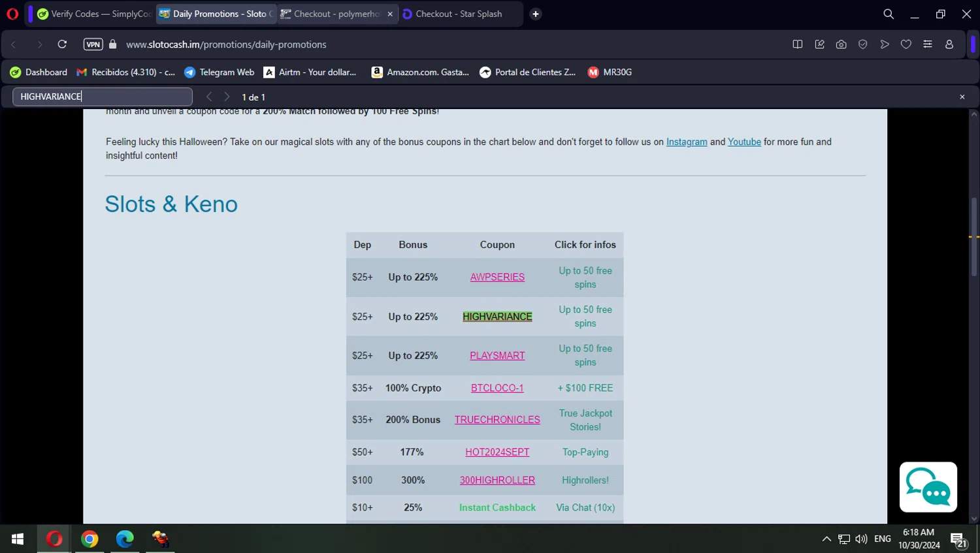980x553 pixels.
Task: Click the page vertical scrollbar thumb
Action: click(x=974, y=236)
